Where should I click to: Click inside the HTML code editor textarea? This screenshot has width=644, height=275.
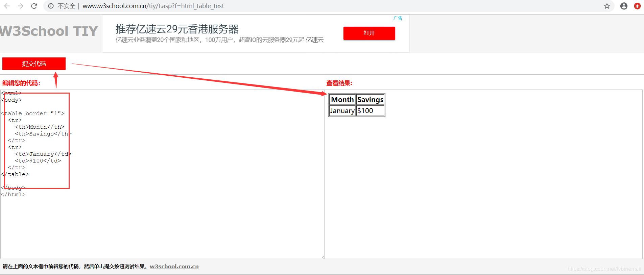162,174
